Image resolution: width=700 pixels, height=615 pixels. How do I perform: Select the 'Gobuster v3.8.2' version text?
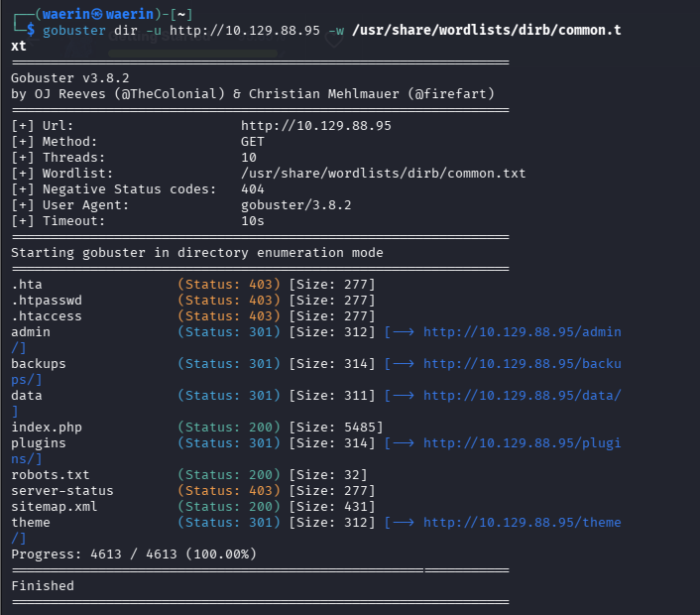pos(70,78)
